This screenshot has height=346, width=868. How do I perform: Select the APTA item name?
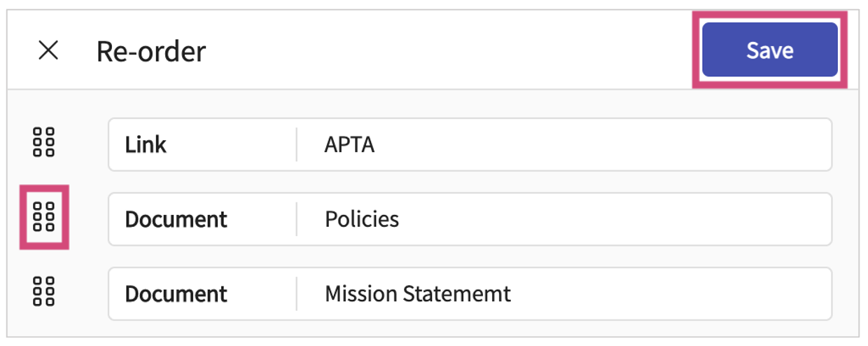(x=349, y=145)
